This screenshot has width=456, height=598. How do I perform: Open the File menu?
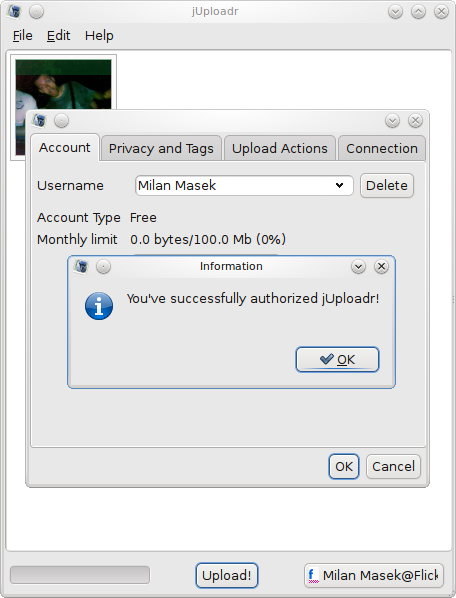click(22, 35)
